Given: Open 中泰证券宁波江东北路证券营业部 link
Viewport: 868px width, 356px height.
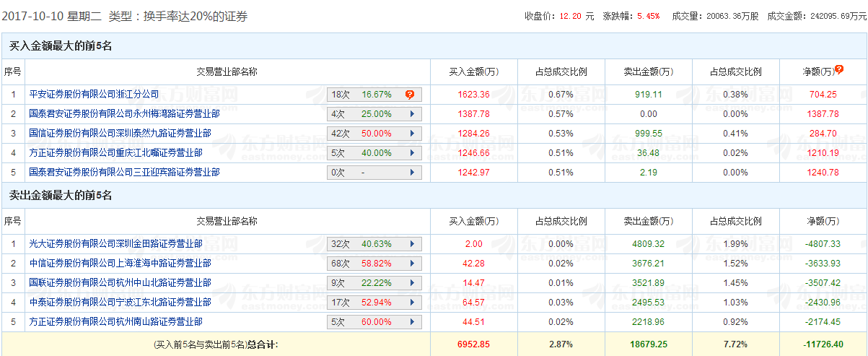Looking at the screenshot, I should pos(120,302).
